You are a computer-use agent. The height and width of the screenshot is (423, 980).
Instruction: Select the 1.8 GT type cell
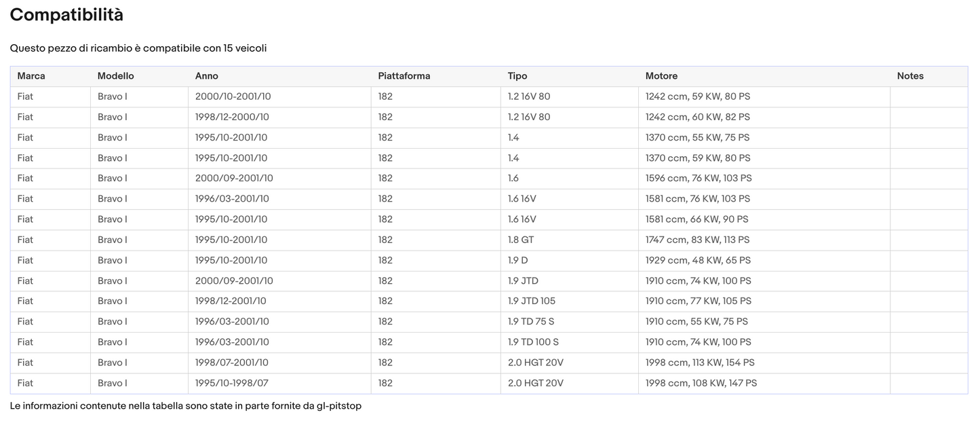coord(522,240)
